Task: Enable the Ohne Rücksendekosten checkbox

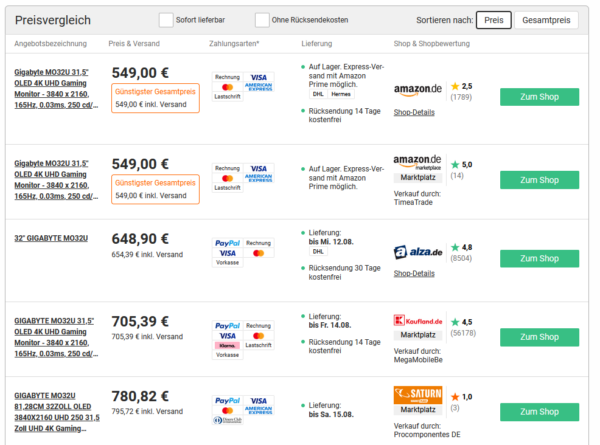Action: [x=262, y=20]
